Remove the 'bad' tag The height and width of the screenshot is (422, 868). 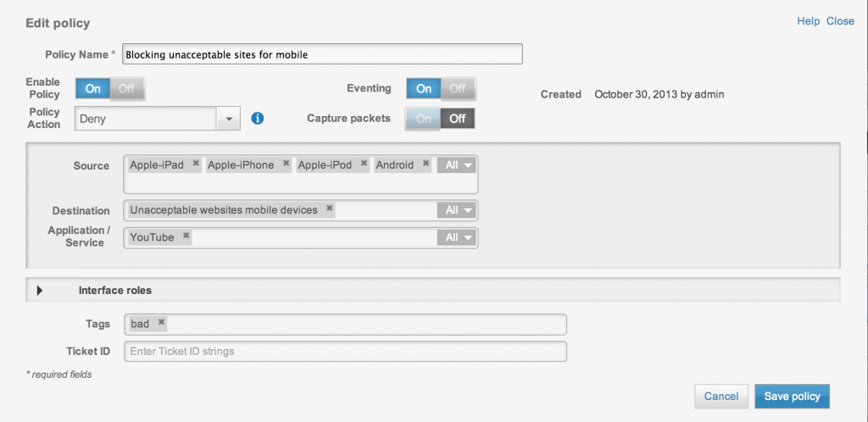click(161, 324)
